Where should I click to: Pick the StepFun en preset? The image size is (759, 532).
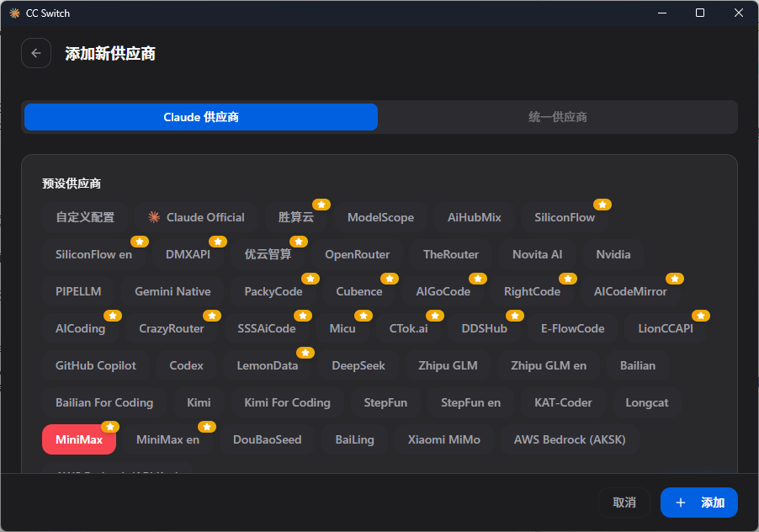tap(470, 402)
